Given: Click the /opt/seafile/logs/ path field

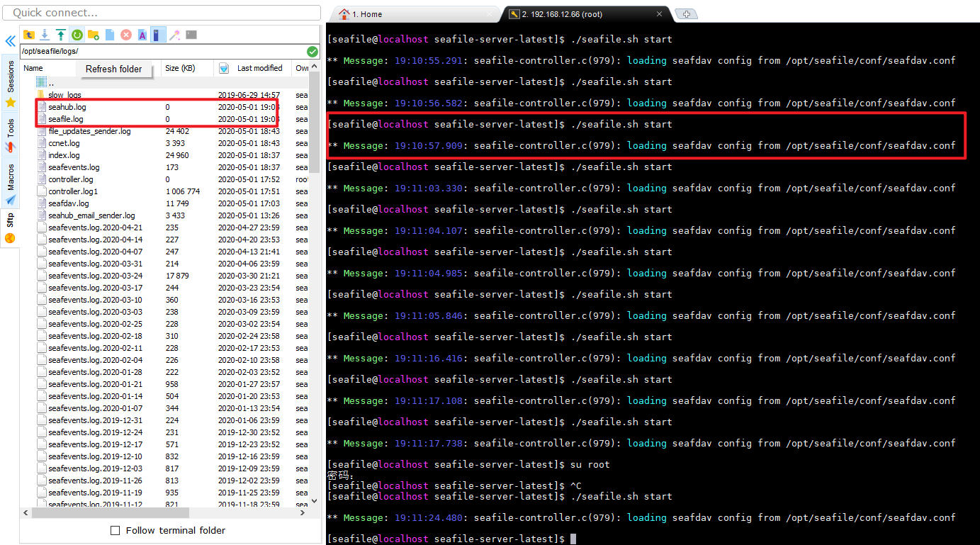Looking at the screenshot, I should tap(162, 52).
